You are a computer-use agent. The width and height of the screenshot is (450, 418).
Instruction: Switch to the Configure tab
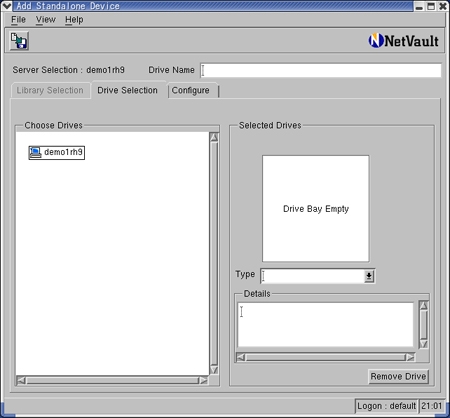tap(191, 90)
